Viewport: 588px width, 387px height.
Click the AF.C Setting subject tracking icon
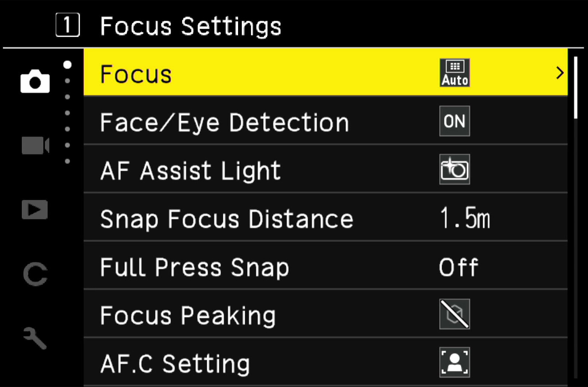tap(455, 362)
